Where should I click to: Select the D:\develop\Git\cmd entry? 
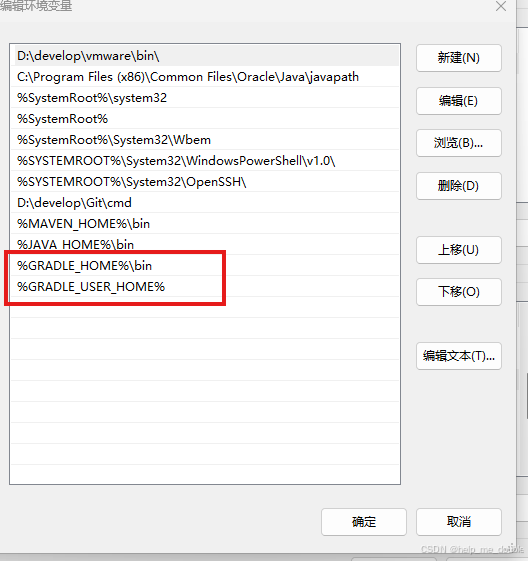click(205, 203)
